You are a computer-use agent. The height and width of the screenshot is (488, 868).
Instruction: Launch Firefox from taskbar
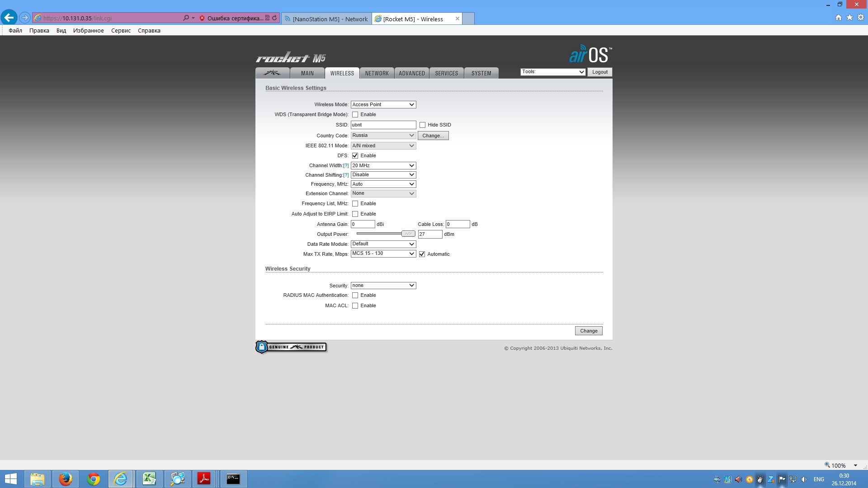(65, 479)
